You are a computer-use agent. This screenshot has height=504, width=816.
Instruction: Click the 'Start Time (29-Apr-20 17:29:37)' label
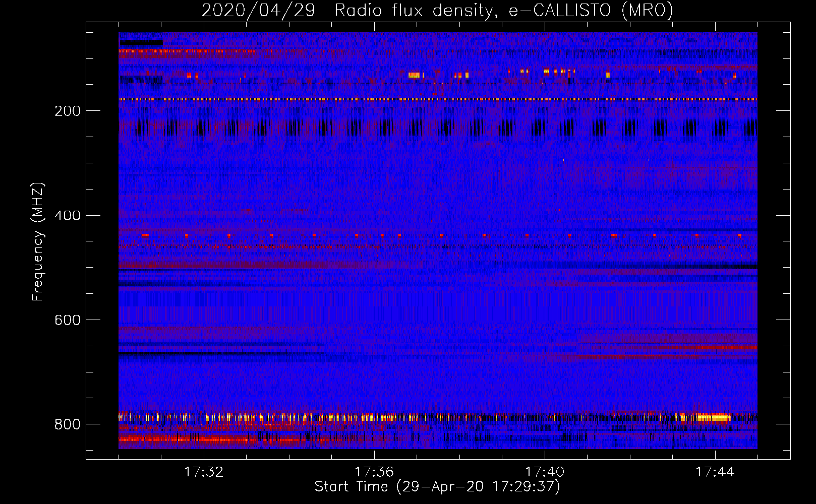437,487
